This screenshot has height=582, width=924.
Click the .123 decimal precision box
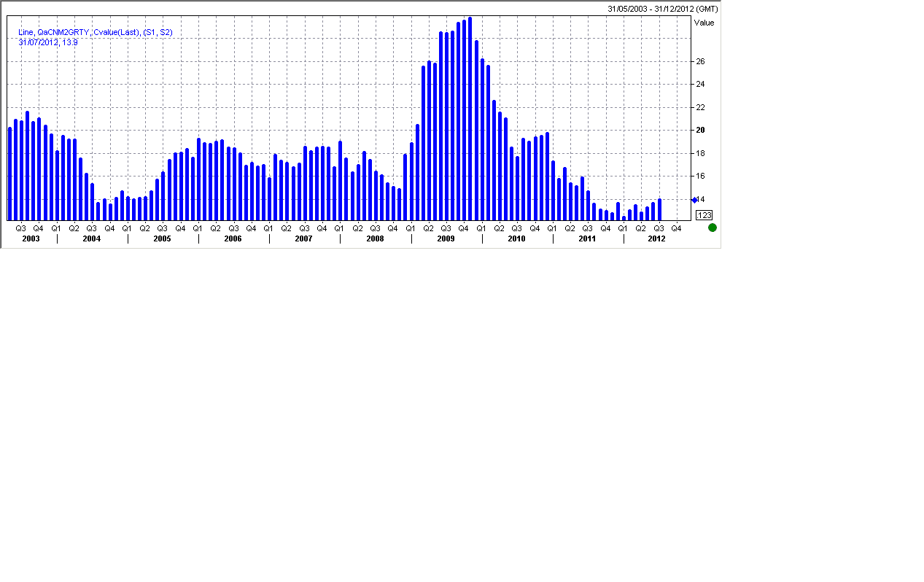[x=704, y=215]
